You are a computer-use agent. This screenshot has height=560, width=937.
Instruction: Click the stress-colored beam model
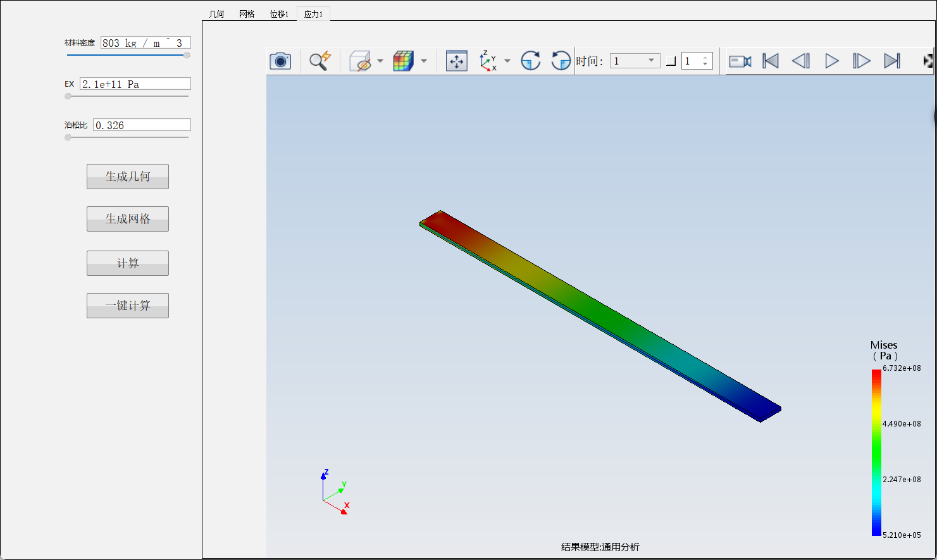tap(600, 315)
